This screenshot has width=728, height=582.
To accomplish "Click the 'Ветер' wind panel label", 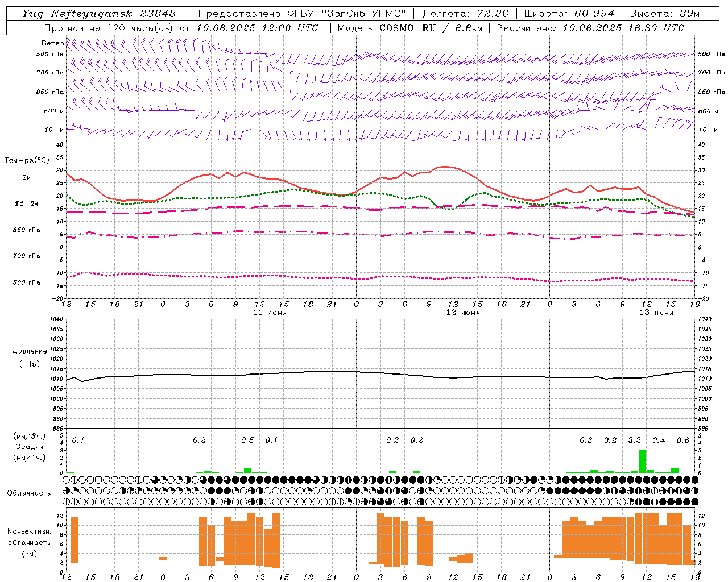I will pyautogui.click(x=52, y=43).
